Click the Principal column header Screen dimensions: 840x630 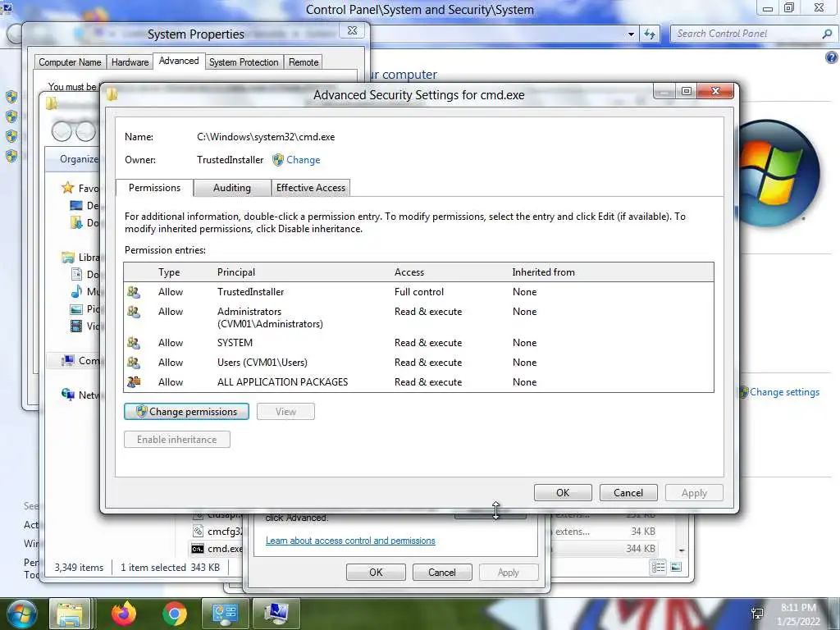[236, 272]
